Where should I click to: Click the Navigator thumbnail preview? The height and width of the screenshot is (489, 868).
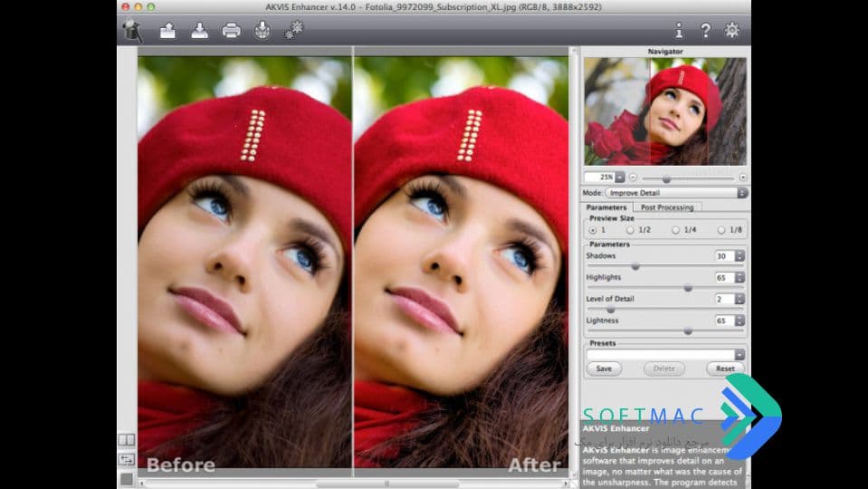click(x=665, y=111)
